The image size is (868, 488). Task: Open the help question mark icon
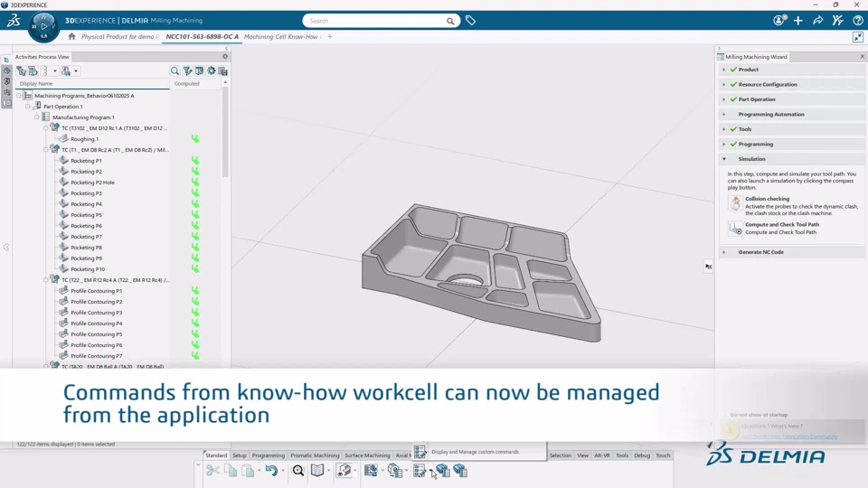(x=857, y=21)
